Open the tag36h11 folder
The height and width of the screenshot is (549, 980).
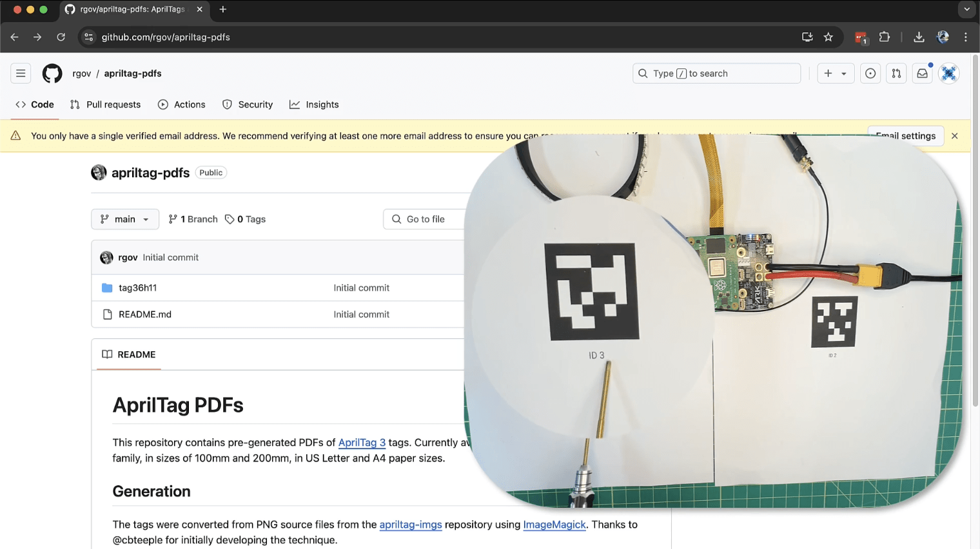(x=137, y=288)
